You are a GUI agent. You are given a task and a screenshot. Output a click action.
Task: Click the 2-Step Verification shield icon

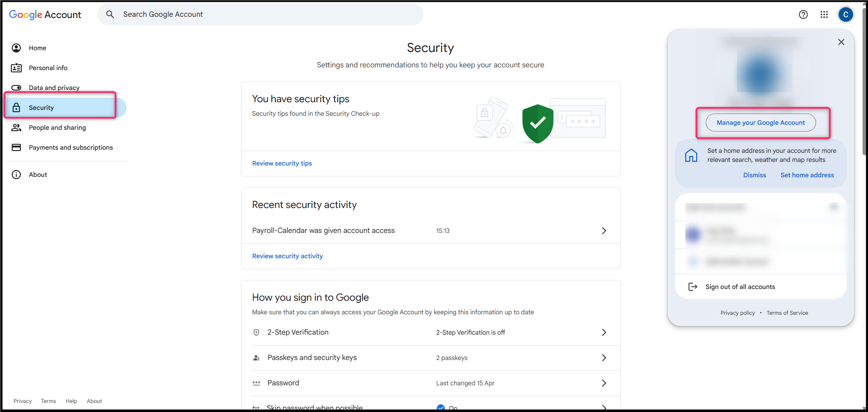pyautogui.click(x=256, y=332)
